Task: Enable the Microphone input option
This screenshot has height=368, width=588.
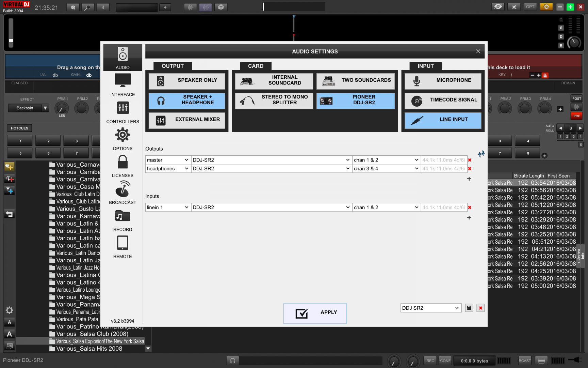Action: (x=443, y=80)
